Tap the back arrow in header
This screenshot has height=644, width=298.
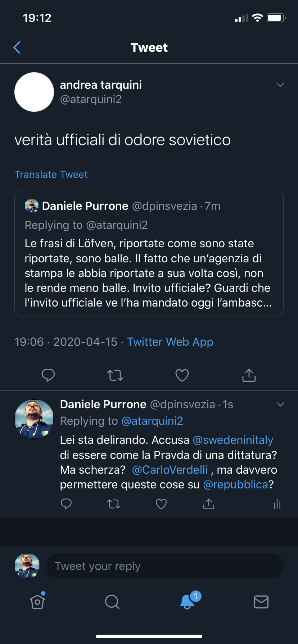17,47
